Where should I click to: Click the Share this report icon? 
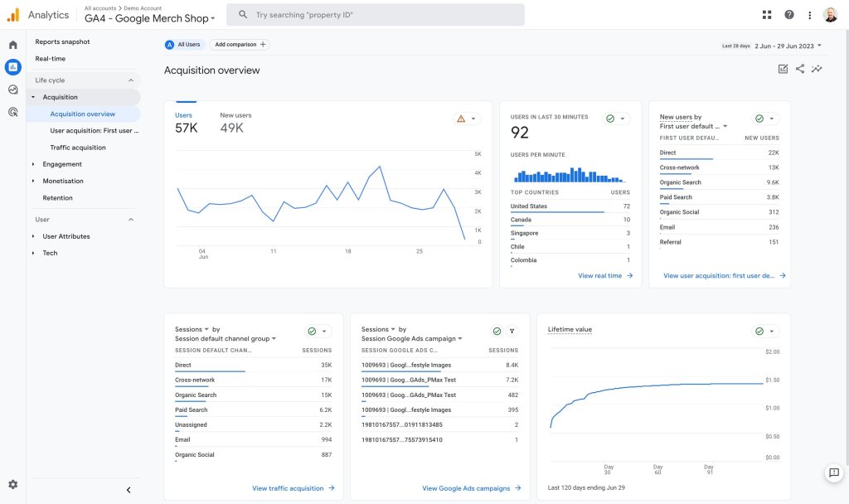pyautogui.click(x=800, y=69)
